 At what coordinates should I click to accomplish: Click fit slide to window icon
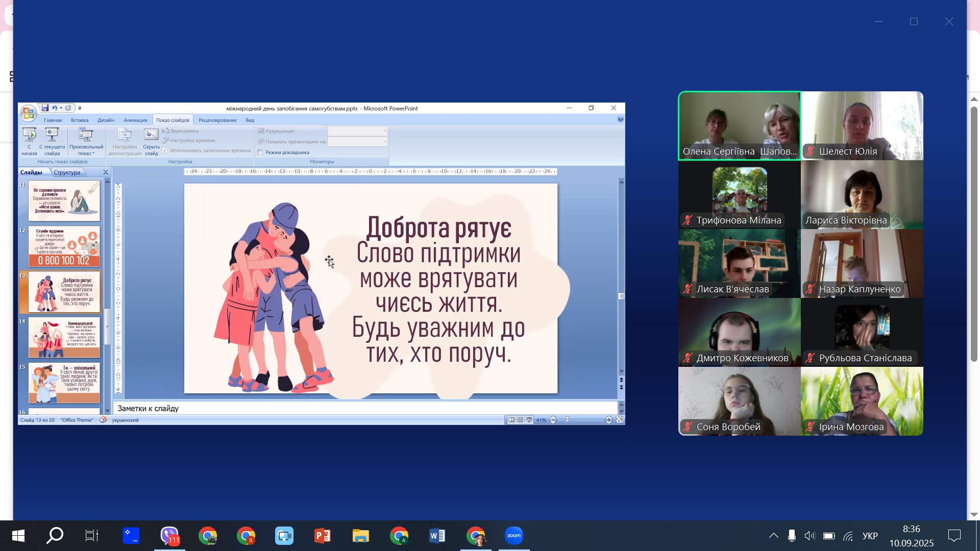(x=619, y=420)
